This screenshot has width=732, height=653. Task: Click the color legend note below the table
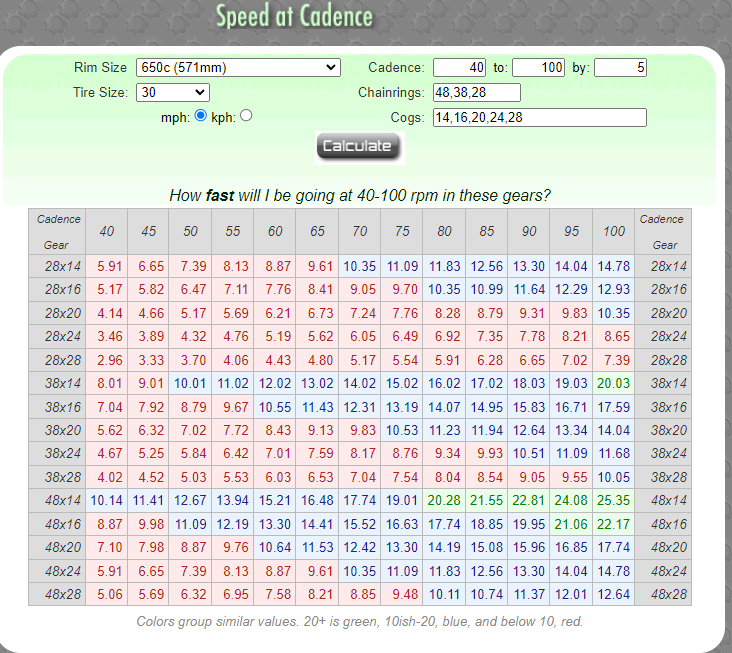[x=359, y=622]
